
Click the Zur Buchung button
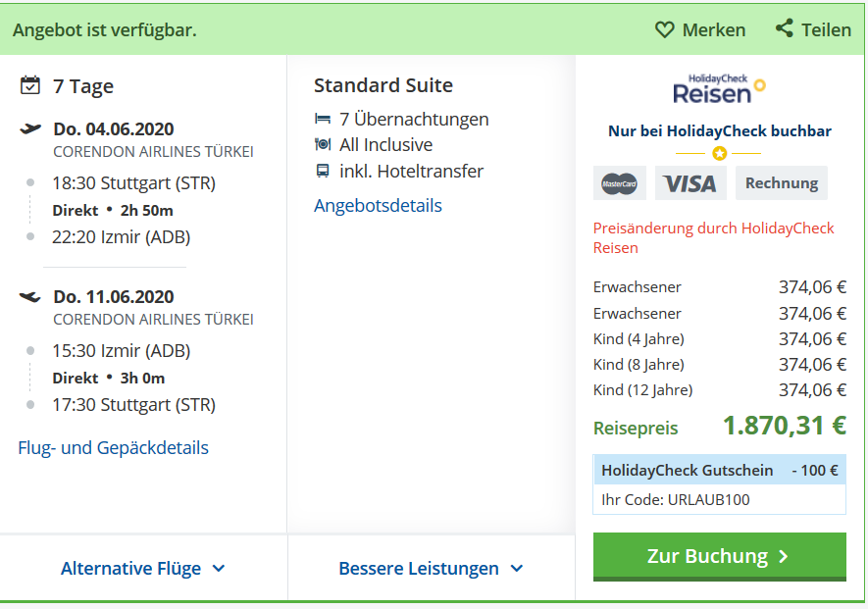[719, 556]
